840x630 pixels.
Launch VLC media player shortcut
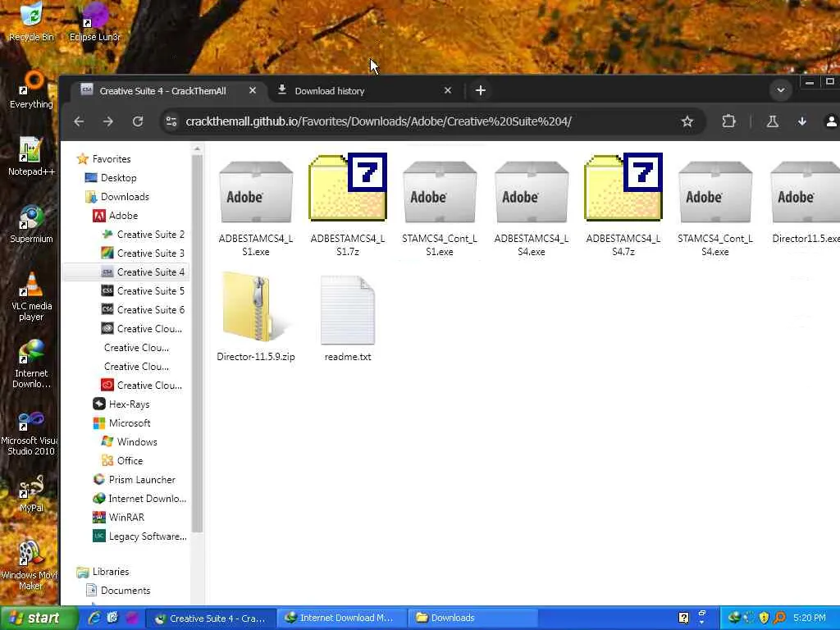(31, 295)
